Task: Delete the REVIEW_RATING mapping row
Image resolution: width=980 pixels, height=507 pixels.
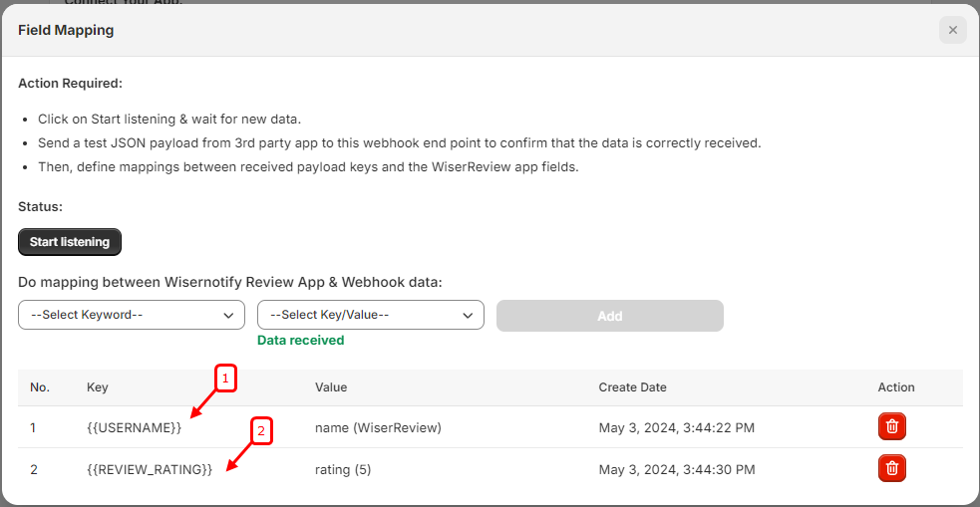Action: pos(892,468)
